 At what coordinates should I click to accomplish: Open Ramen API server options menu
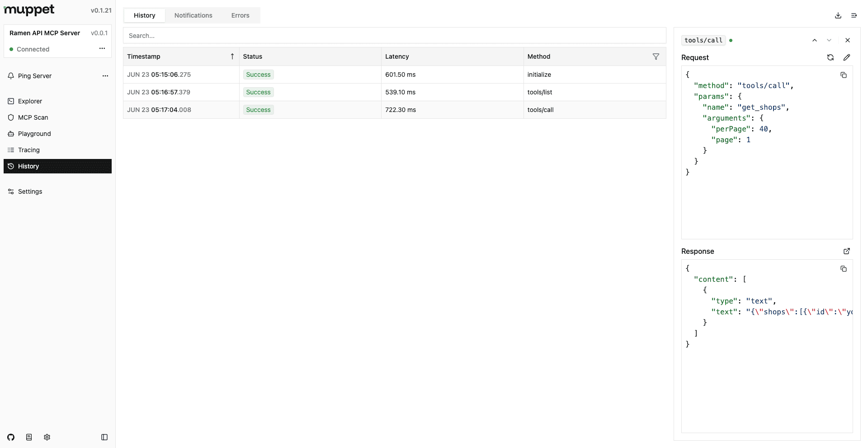[x=102, y=49]
